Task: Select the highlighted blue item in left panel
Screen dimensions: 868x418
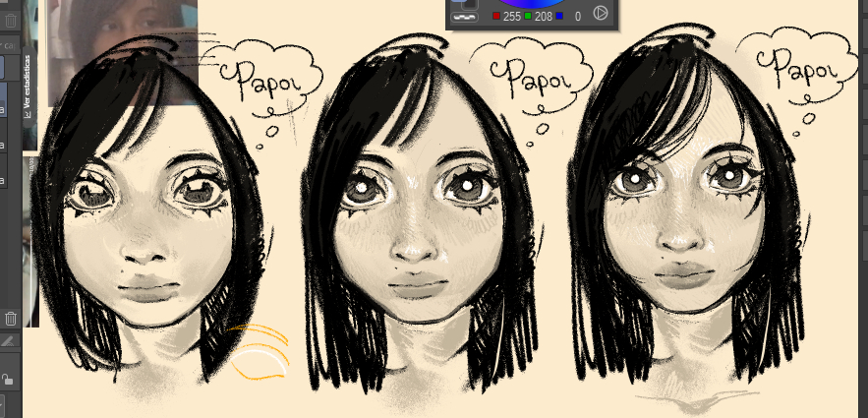Action: [x=3, y=67]
